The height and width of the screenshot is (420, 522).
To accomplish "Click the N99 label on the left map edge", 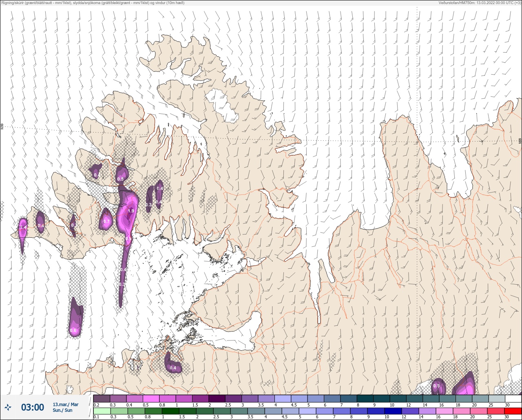I will 2,127.
